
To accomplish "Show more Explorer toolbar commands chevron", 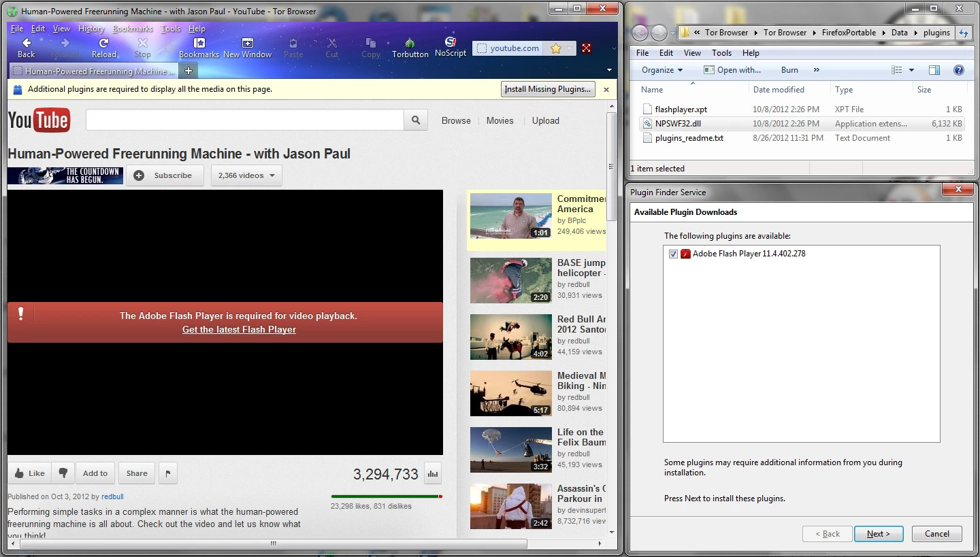I will click(816, 70).
